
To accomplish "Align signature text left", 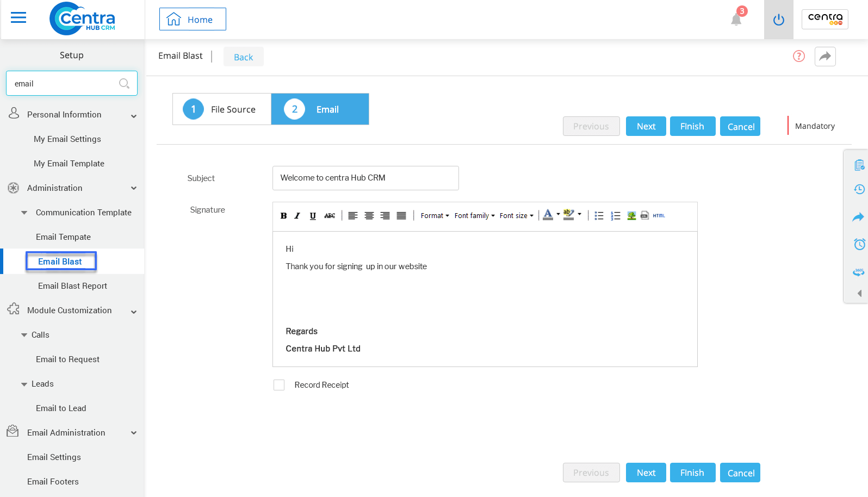I will 353,216.
